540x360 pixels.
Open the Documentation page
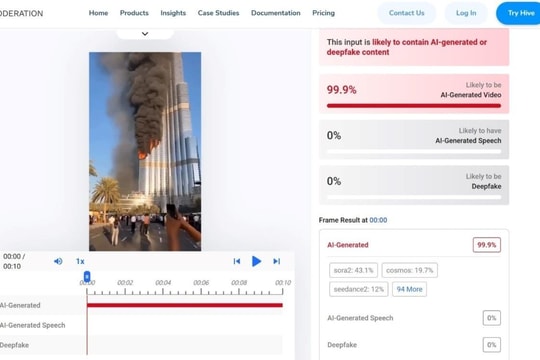tap(276, 13)
